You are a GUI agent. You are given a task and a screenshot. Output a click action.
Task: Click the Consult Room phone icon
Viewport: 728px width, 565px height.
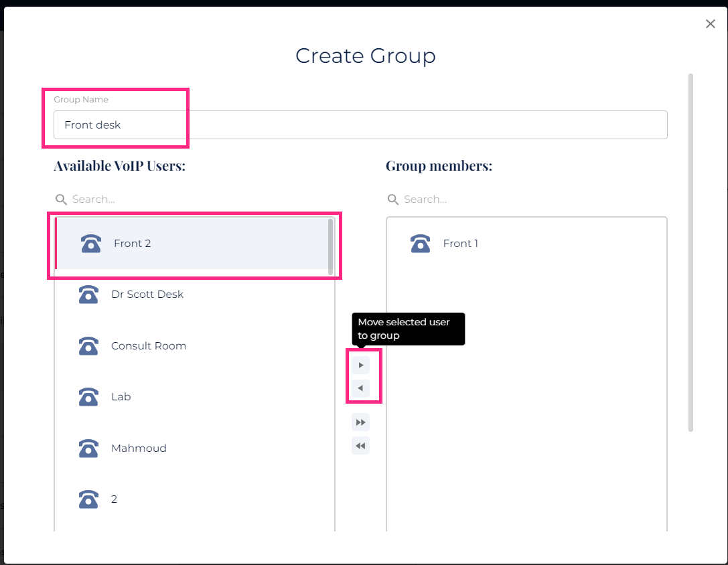[x=88, y=346]
